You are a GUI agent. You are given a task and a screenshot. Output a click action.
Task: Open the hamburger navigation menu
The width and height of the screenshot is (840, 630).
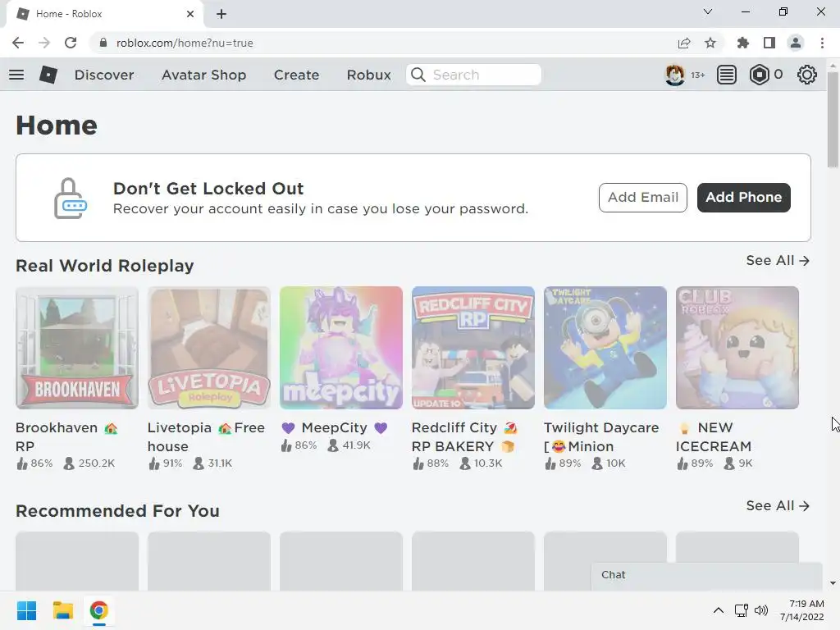coord(16,75)
